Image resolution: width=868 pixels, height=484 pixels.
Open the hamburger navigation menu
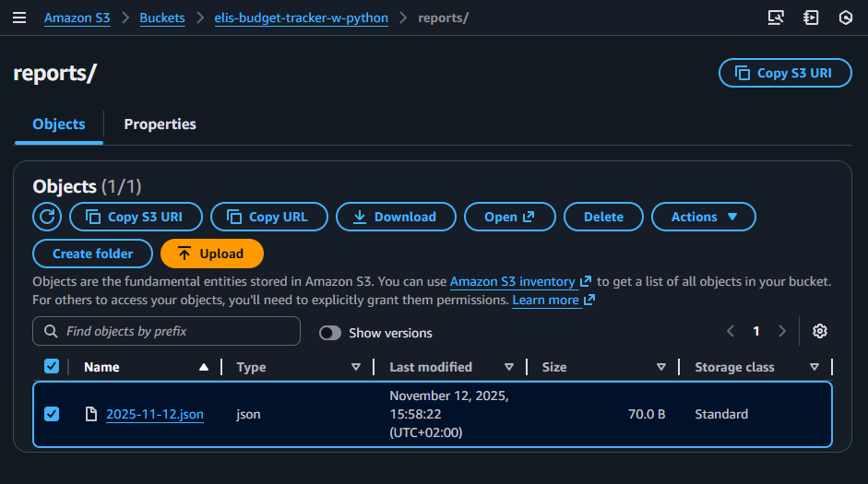(19, 18)
